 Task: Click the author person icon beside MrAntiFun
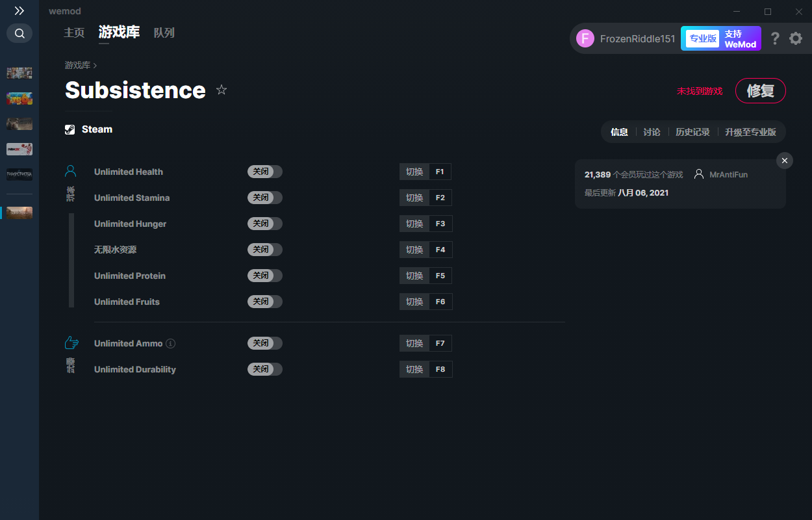click(x=699, y=174)
